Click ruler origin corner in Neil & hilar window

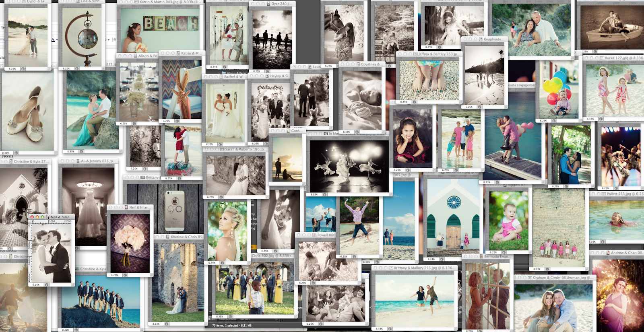[30, 221]
